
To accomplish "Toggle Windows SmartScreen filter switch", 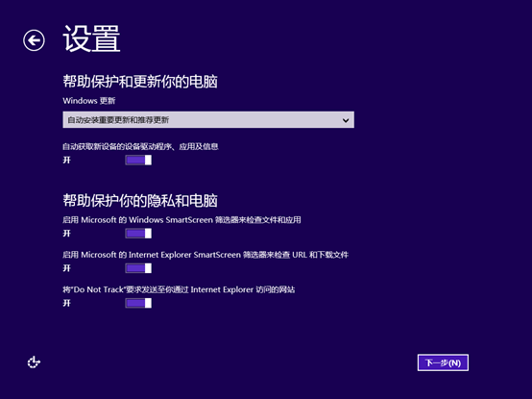I will (138, 234).
